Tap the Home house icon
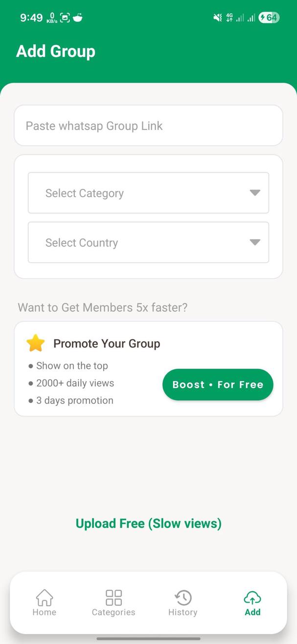297x644 pixels. coord(45,598)
